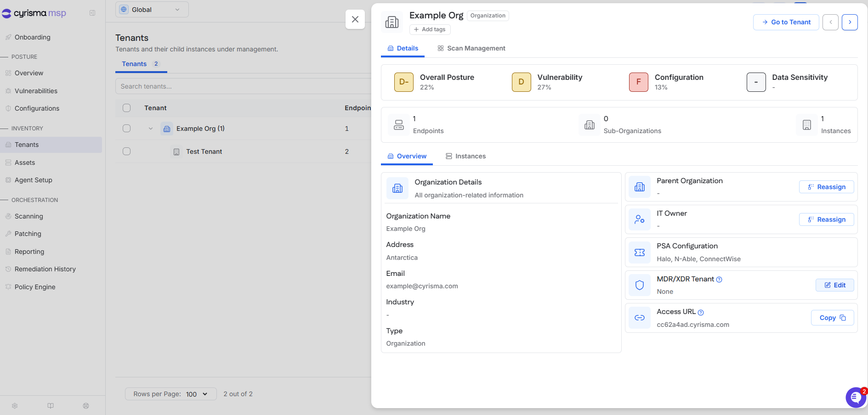
Task: Go to previous tenant with left arrow
Action: (830, 22)
